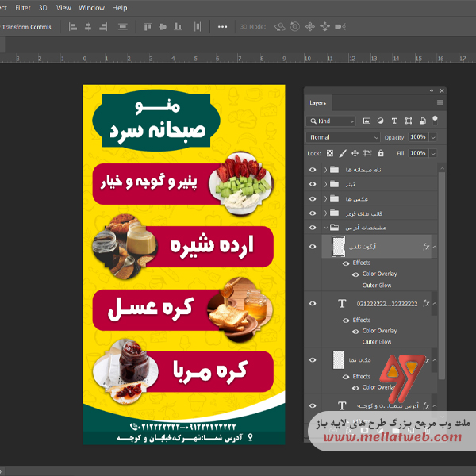Click Color Overlay under 021222222 layer
This screenshot has width=476, height=476.
379,331
